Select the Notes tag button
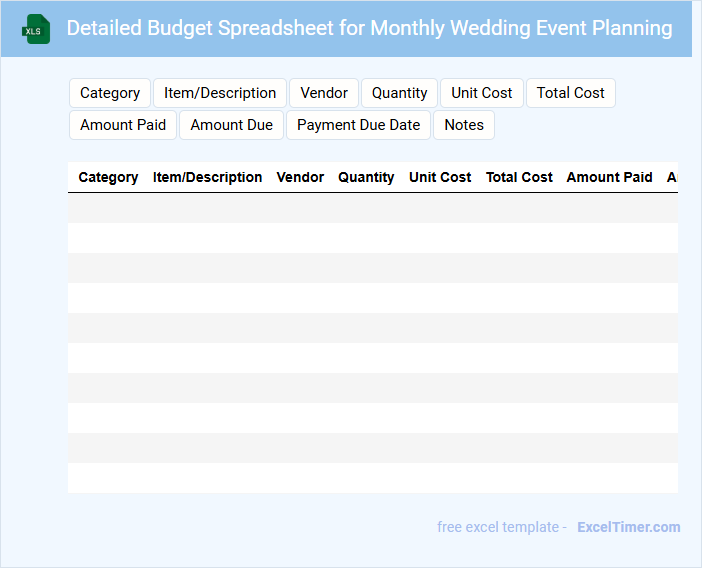This screenshot has width=702, height=568. pyautogui.click(x=464, y=125)
